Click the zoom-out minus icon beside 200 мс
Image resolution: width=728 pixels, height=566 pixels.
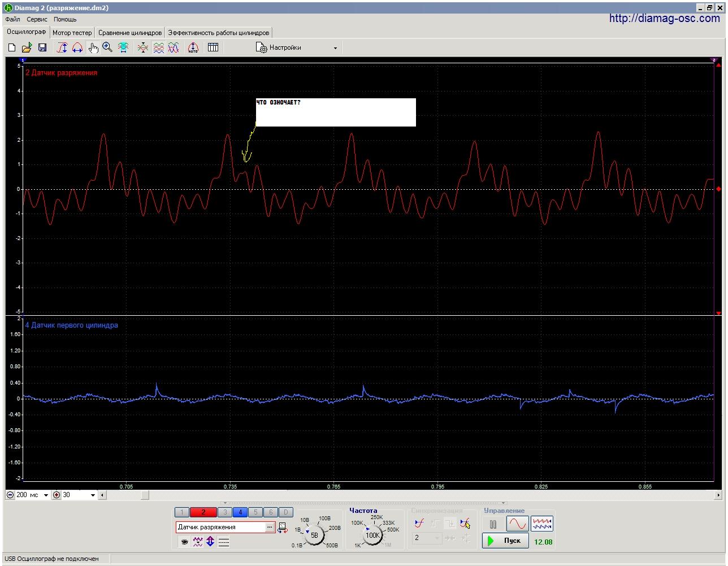10,495
